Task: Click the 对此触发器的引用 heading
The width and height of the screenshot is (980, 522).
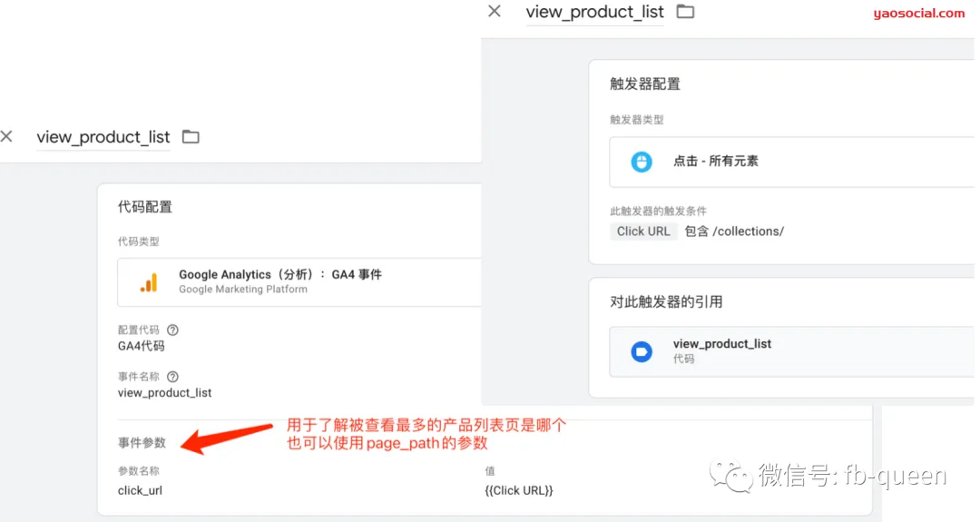Action: 666,302
